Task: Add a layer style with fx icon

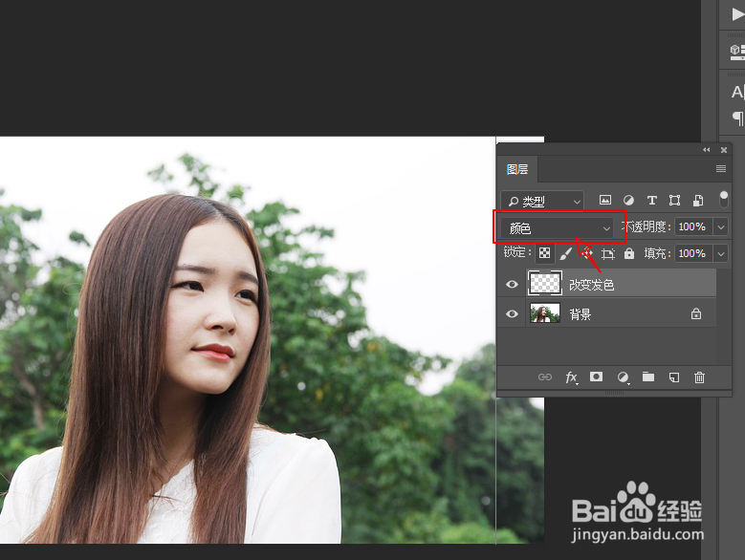Action: tap(572, 377)
